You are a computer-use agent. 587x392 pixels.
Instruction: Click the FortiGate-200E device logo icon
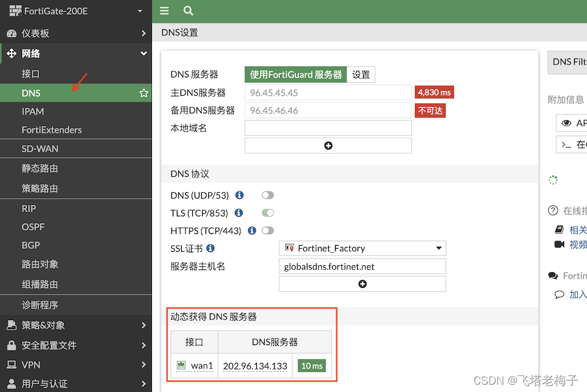15,11
